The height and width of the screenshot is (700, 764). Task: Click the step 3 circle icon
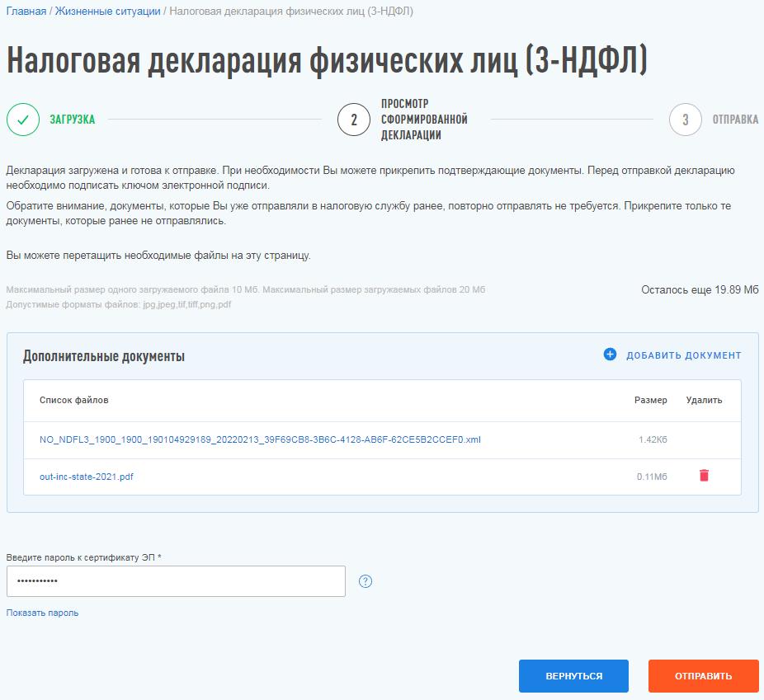pyautogui.click(x=685, y=120)
